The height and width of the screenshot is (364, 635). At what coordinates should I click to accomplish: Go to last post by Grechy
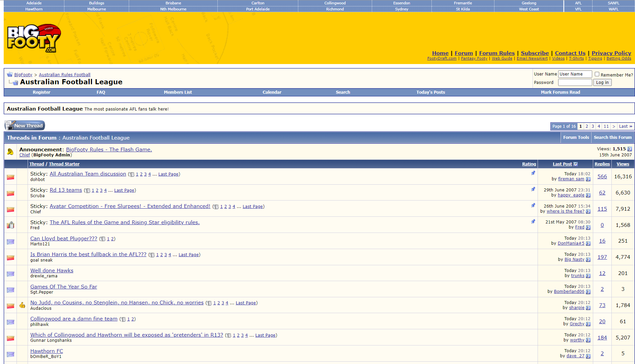click(x=588, y=324)
